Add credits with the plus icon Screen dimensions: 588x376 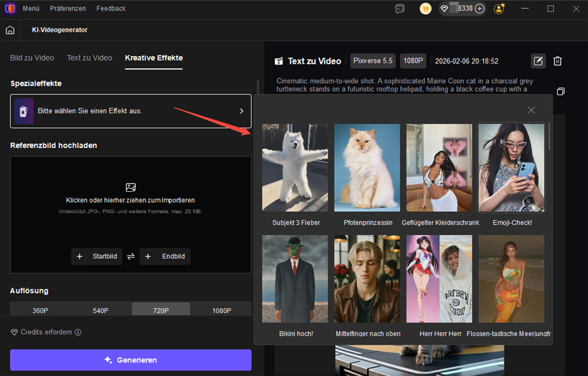(479, 9)
